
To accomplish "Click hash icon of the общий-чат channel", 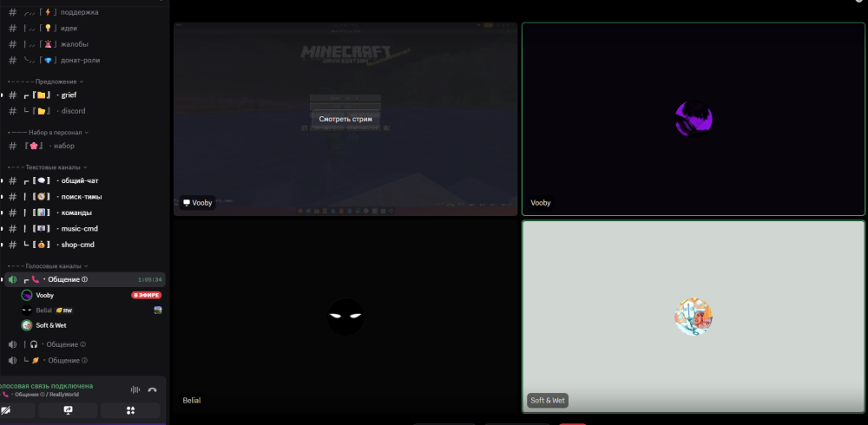I will (x=13, y=181).
